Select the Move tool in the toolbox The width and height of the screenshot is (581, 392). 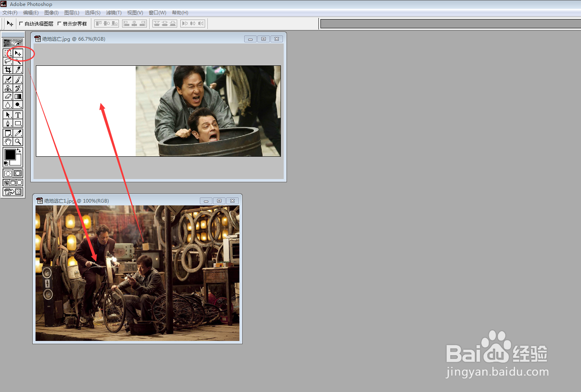[18, 53]
